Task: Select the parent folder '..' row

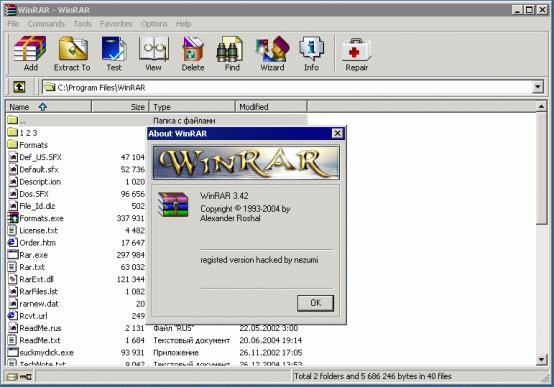Action: click(x=157, y=121)
